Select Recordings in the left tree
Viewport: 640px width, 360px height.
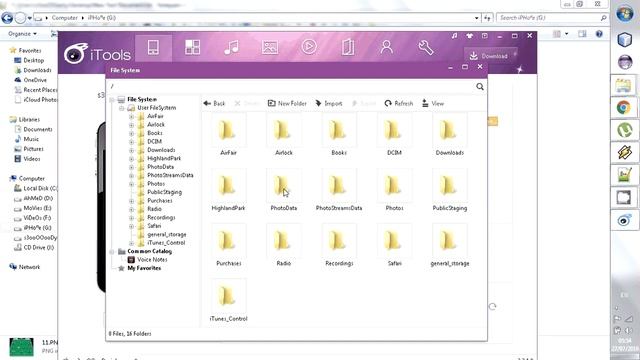[161, 218]
